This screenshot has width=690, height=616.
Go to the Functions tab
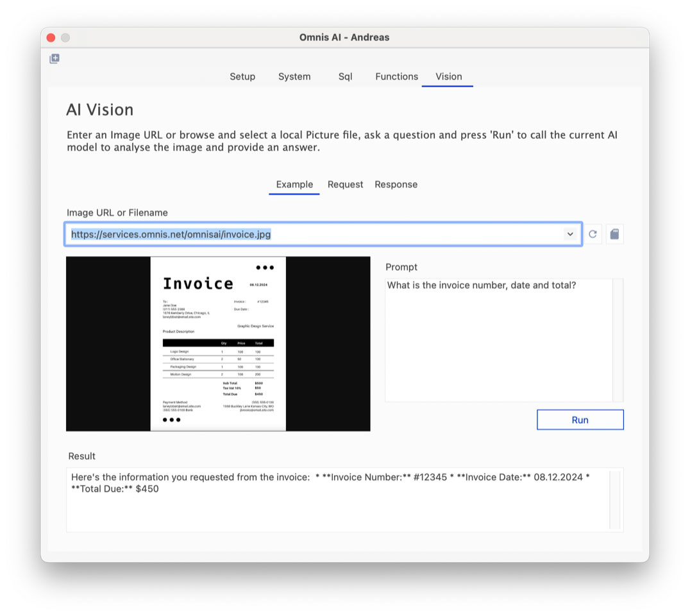396,76
